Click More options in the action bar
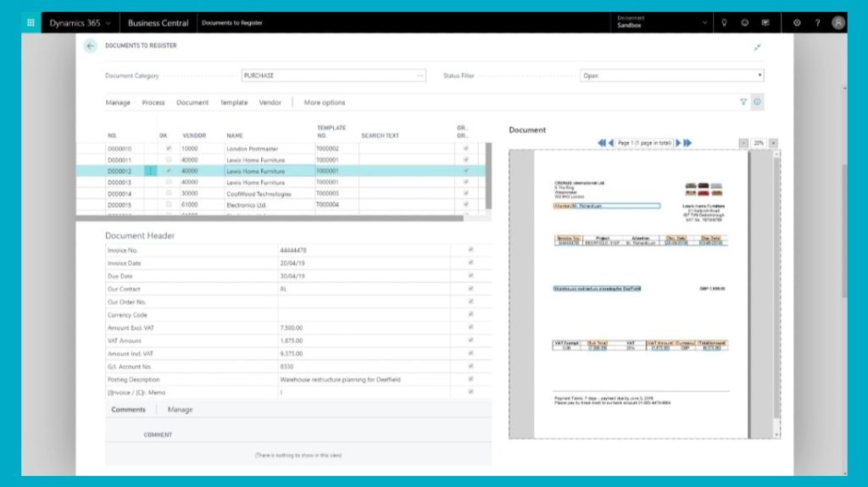Screen dimensions: 868x487 [x=325, y=102]
